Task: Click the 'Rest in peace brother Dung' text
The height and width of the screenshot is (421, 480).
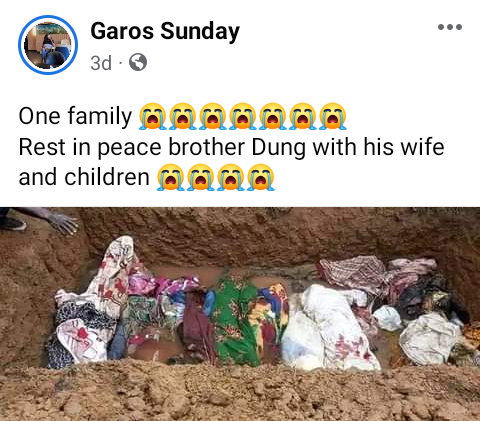Action: (162, 147)
